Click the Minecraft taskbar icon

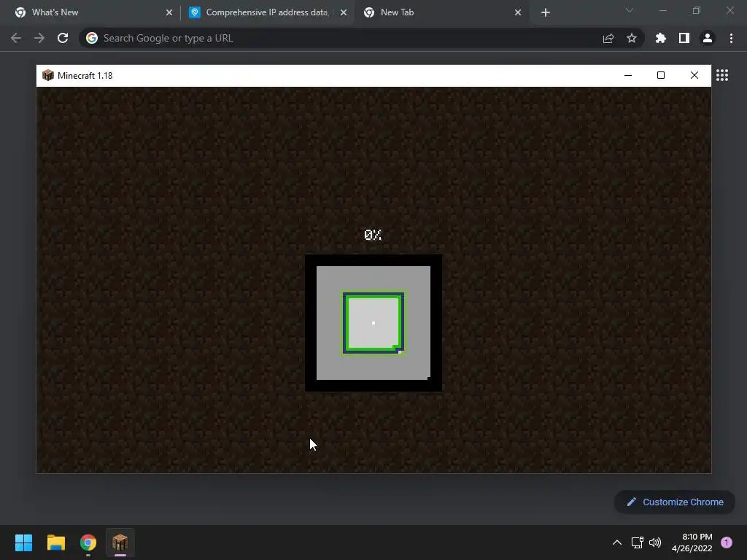(120, 542)
